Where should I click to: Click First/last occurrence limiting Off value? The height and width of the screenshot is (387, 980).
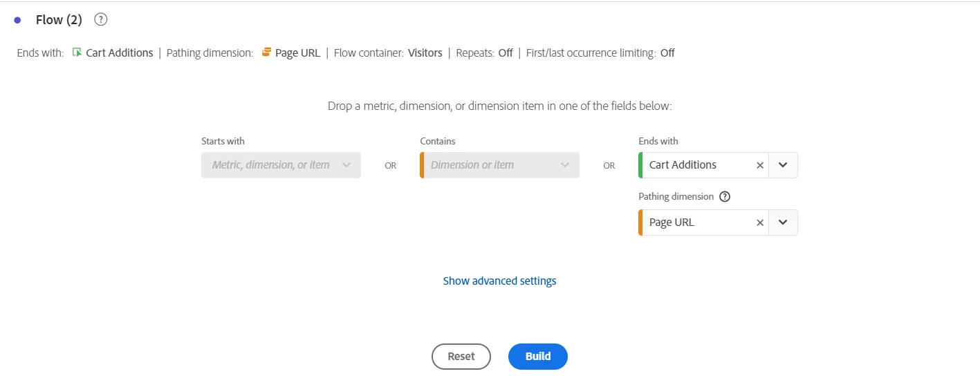coord(667,53)
